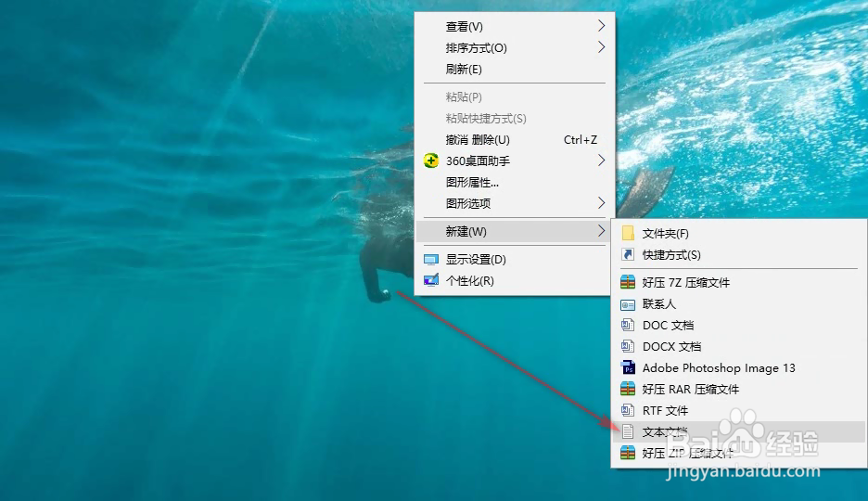Click the 好压 RAR archive icon
The image size is (868, 501).
pos(628,389)
